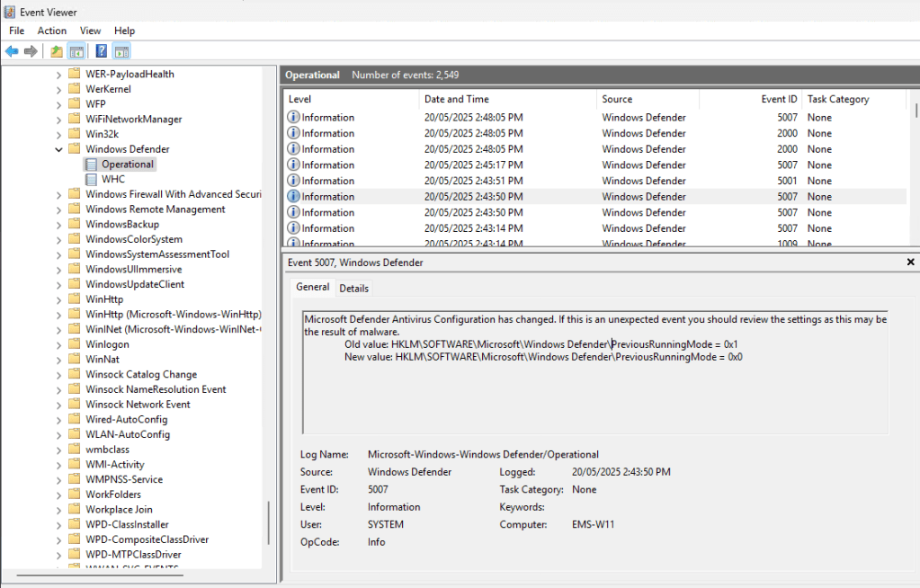Click the blue Help question mark icon
The width and height of the screenshot is (920, 588).
102,51
